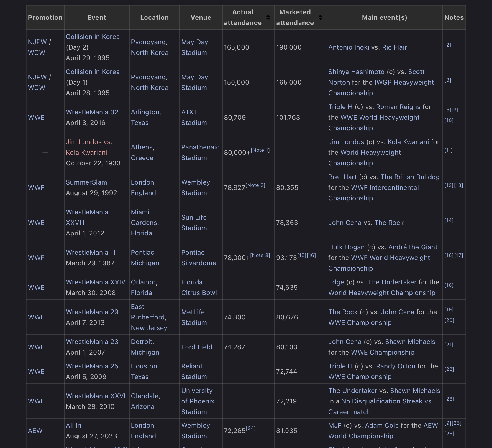Open Shinya Hashimoto link
492x448 pixels.
point(356,72)
